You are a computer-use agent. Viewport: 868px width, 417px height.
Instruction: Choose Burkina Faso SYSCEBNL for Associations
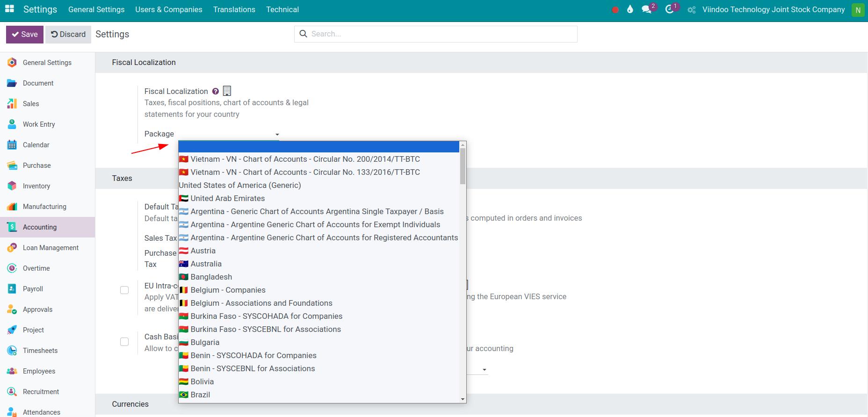coord(319,329)
